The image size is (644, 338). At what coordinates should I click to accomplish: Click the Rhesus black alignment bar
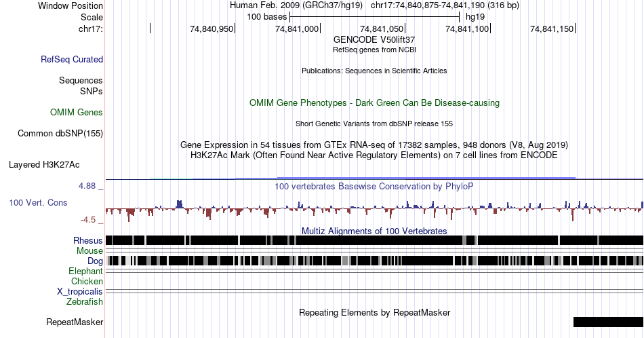click(x=374, y=240)
